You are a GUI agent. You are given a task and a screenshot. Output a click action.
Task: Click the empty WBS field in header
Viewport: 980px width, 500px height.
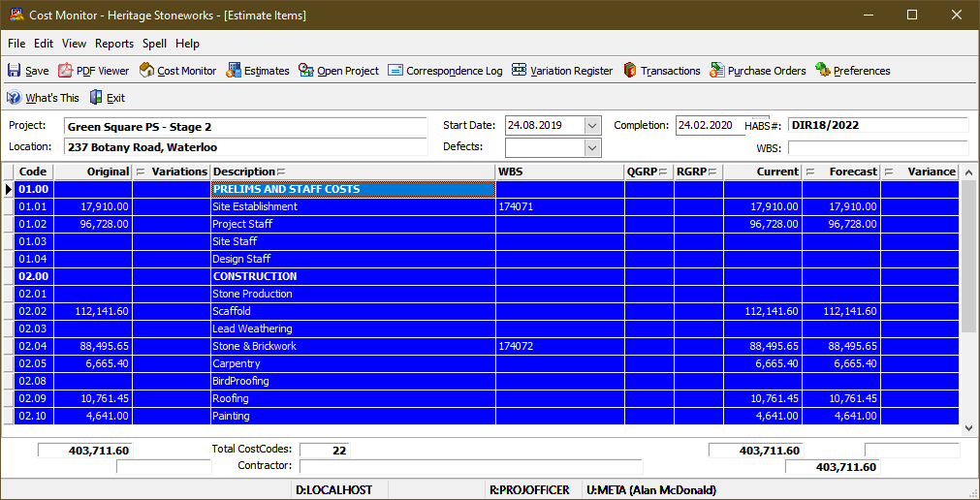[878, 148]
